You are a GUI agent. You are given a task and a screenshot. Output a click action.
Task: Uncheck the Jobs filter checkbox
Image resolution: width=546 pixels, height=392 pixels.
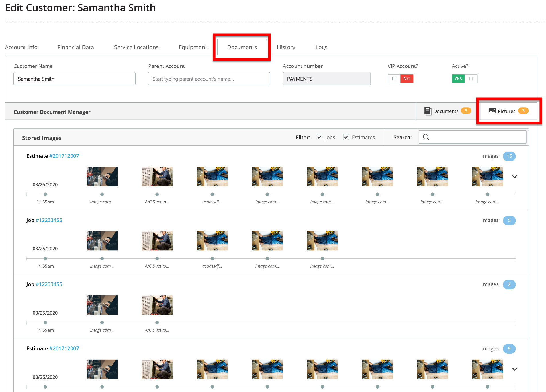(319, 137)
